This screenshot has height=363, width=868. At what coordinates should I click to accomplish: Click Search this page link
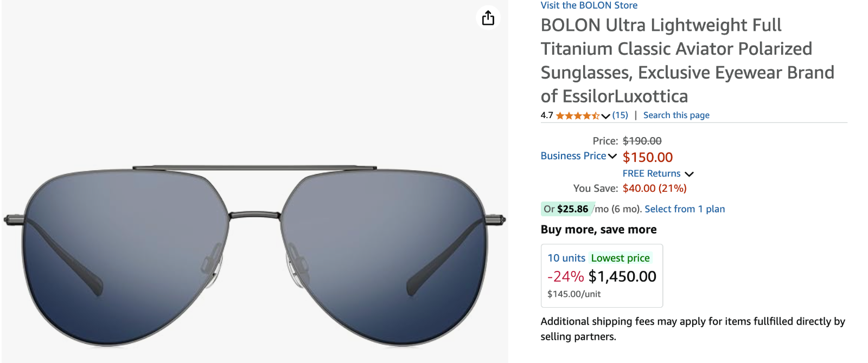click(676, 115)
